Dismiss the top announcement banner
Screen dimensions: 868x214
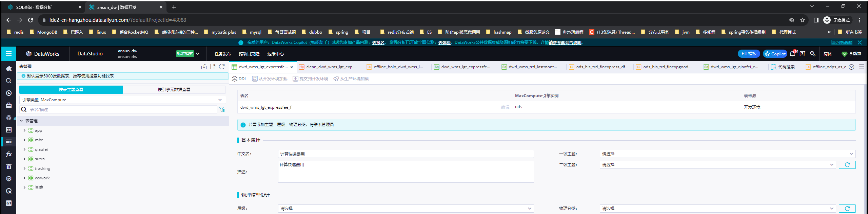tap(860, 42)
